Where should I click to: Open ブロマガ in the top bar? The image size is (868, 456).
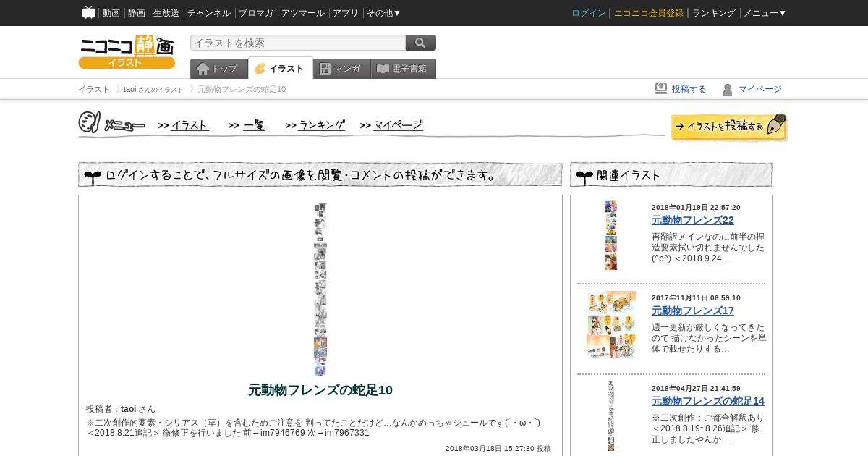[x=256, y=13]
